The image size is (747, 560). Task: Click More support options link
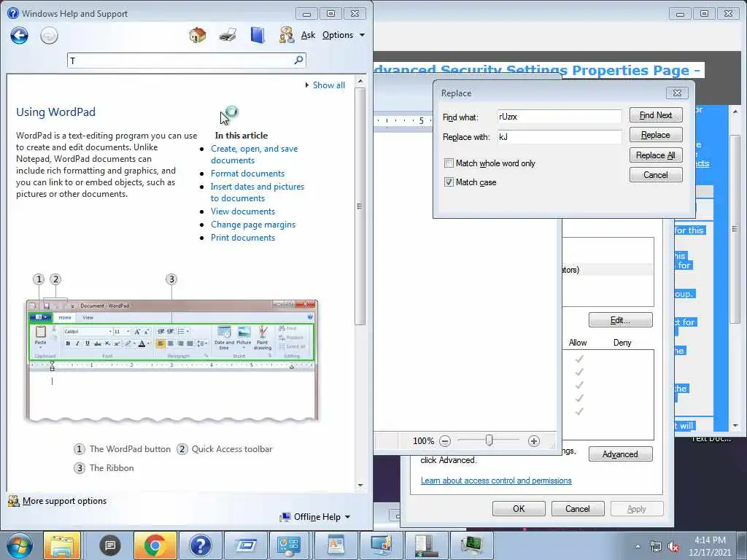point(64,501)
